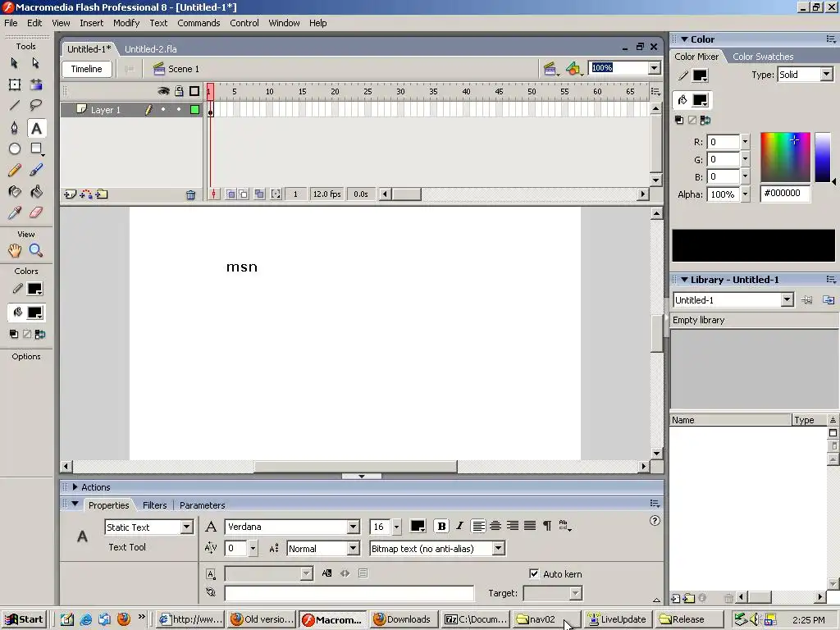Image resolution: width=840 pixels, height=630 pixels.
Task: Select the Gradient Transform tool
Action: pyautogui.click(x=36, y=84)
